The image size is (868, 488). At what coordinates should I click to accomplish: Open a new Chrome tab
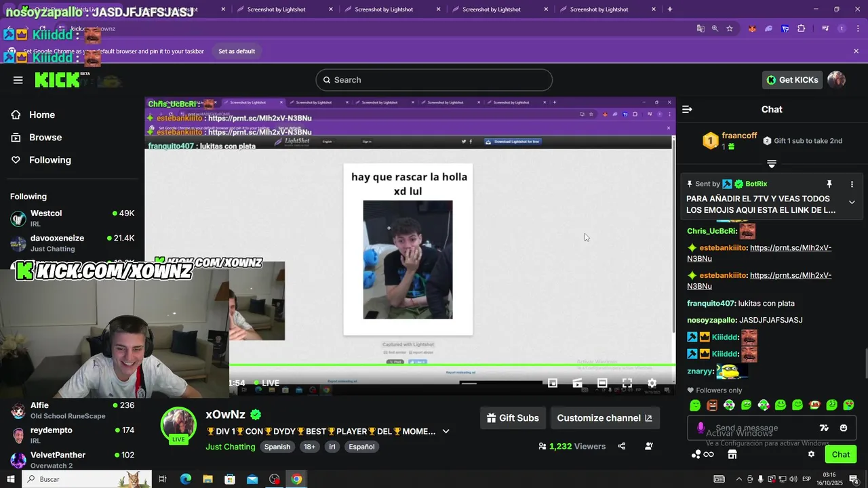pyautogui.click(x=670, y=9)
